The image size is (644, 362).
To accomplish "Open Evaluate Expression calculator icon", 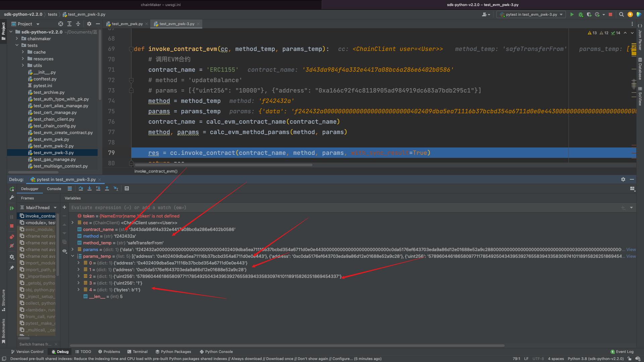I will click(127, 189).
